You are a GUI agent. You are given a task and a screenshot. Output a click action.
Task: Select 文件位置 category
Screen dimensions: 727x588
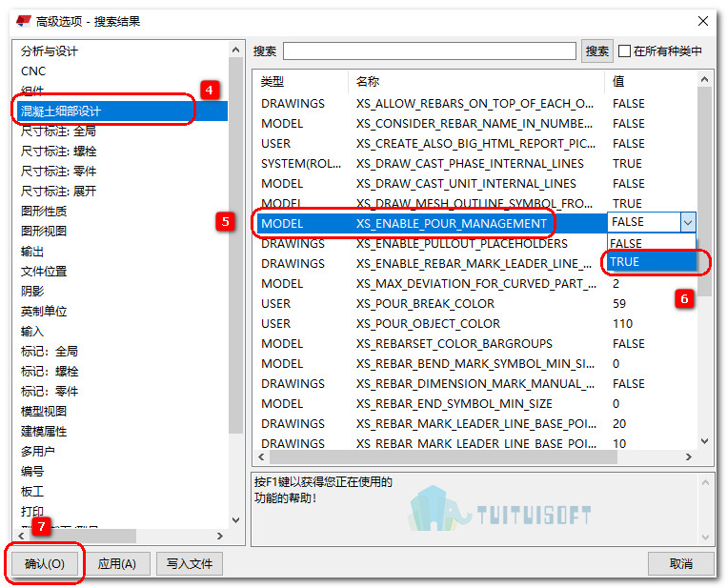44,272
